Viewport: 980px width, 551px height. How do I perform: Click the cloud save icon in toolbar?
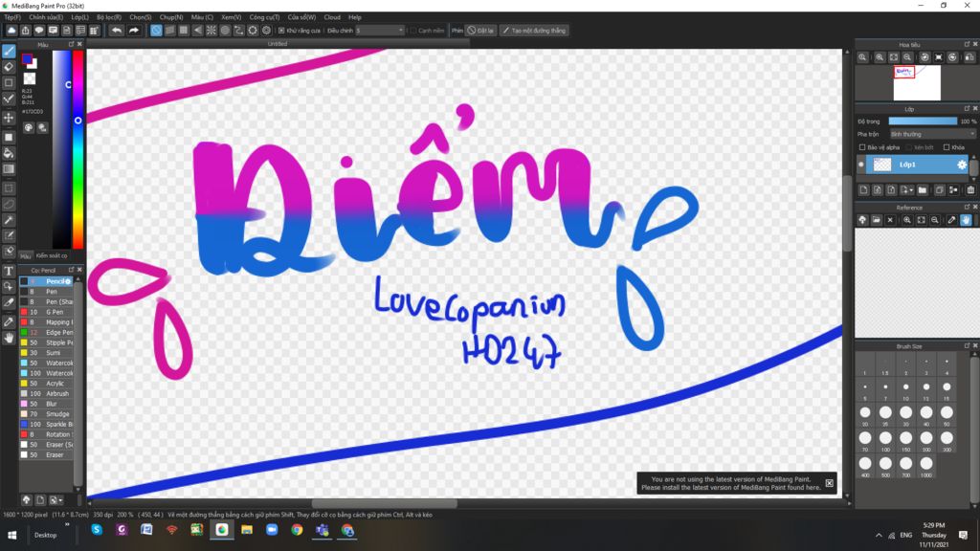coord(11,30)
